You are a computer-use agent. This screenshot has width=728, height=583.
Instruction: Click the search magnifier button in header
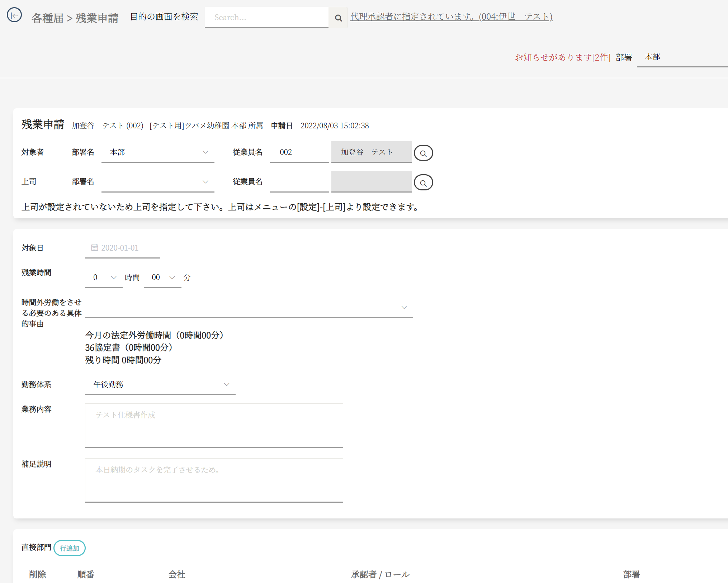(338, 18)
